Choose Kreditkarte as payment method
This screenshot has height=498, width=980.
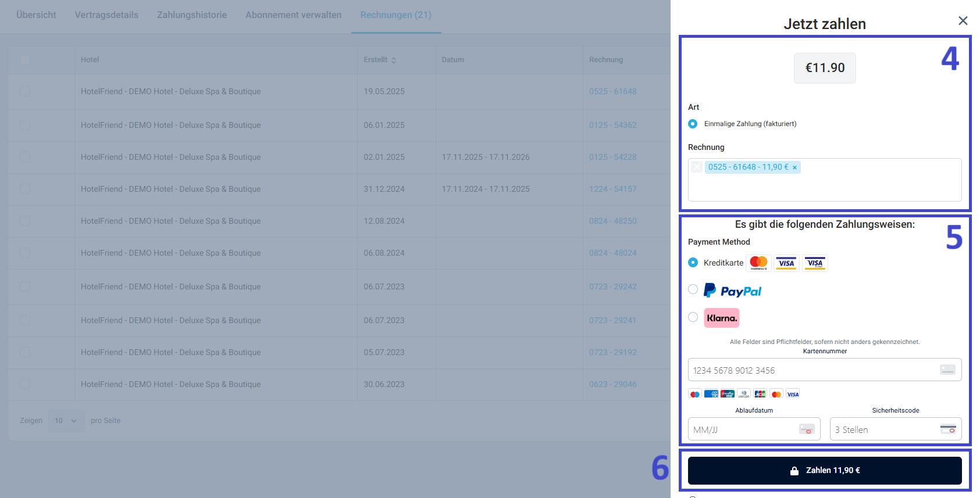(x=693, y=263)
